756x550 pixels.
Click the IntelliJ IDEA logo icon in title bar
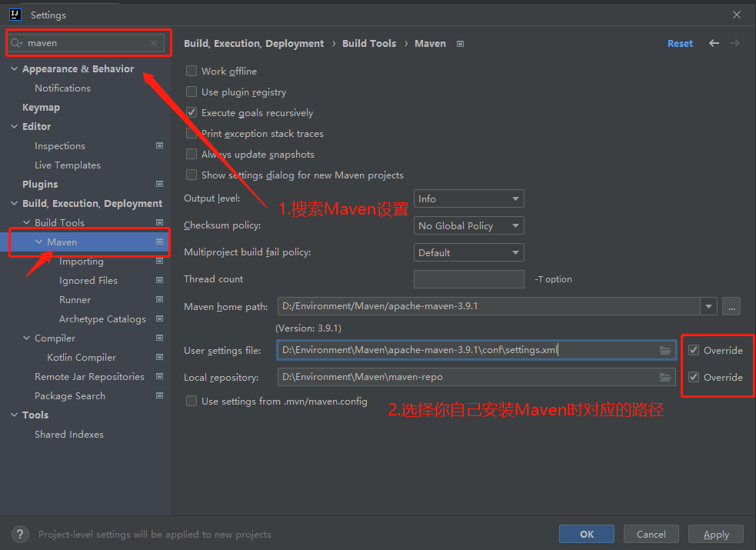pos(15,15)
